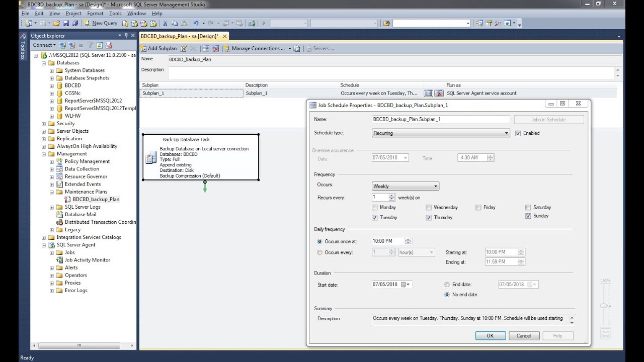Click the Refresh icon in Object Explorer toolbar
The image size is (644, 362).
[99, 45]
